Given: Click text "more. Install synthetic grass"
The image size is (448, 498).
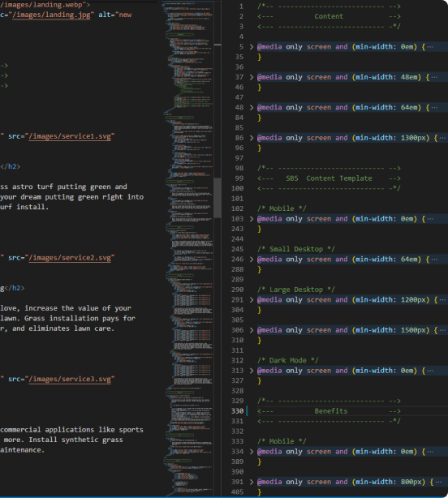Looking at the screenshot, I should (x=63, y=440).
